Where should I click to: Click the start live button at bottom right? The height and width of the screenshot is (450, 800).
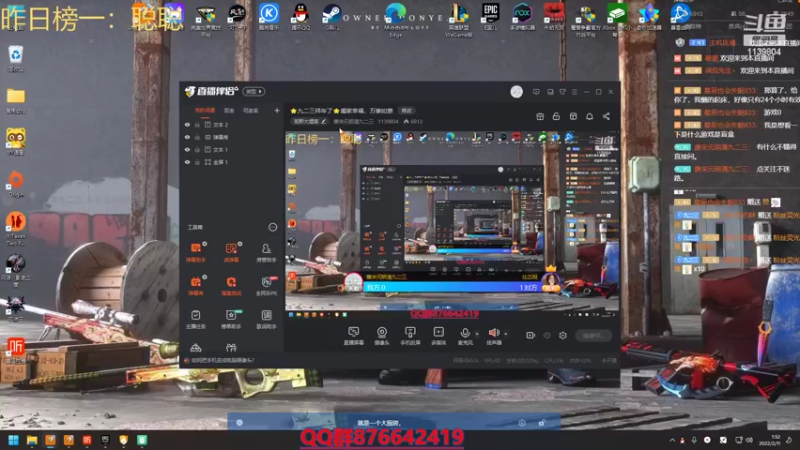593,335
